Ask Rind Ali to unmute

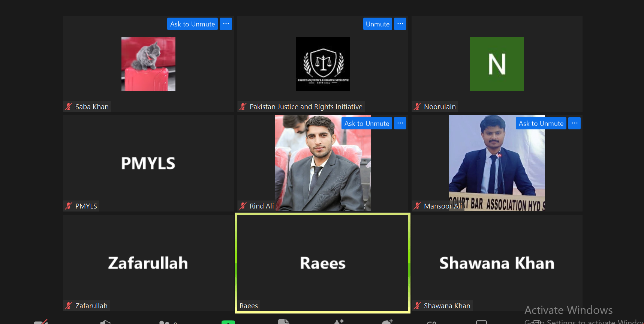(x=367, y=123)
